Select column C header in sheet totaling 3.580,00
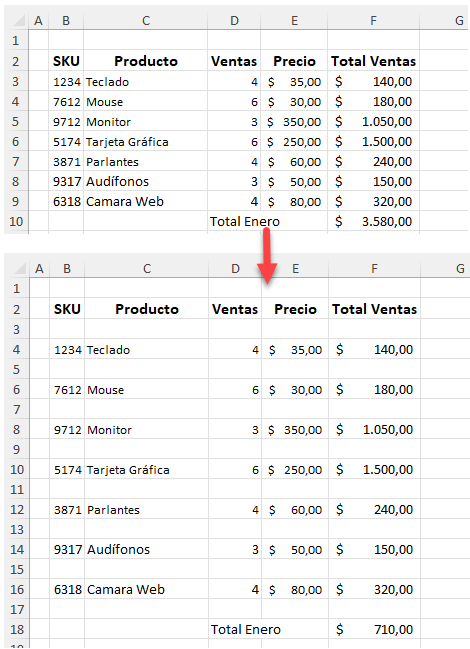Image resolution: width=470 pixels, height=649 pixels. [145, 20]
